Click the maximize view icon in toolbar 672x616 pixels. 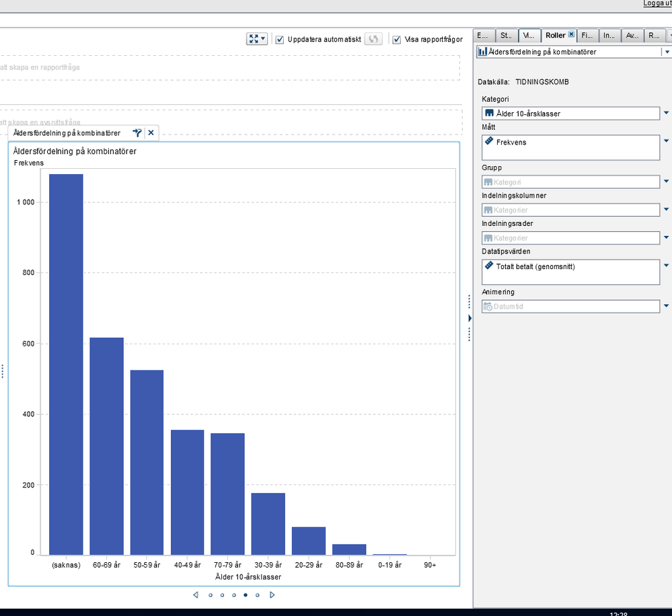pyautogui.click(x=254, y=40)
